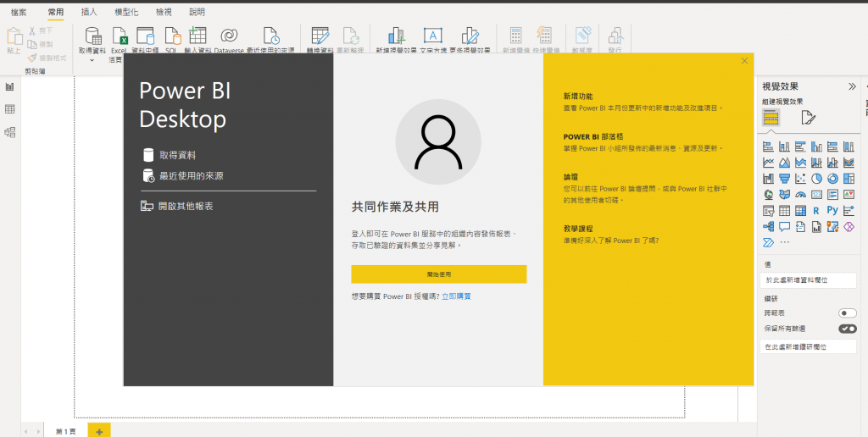Click the 於此處新增資料欄位 values well
868x437 pixels.
tap(808, 280)
